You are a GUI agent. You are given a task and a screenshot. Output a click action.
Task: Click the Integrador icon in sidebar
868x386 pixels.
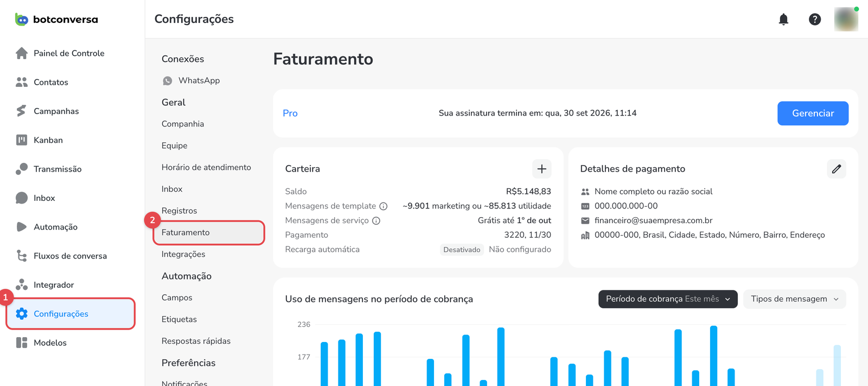coord(22,284)
